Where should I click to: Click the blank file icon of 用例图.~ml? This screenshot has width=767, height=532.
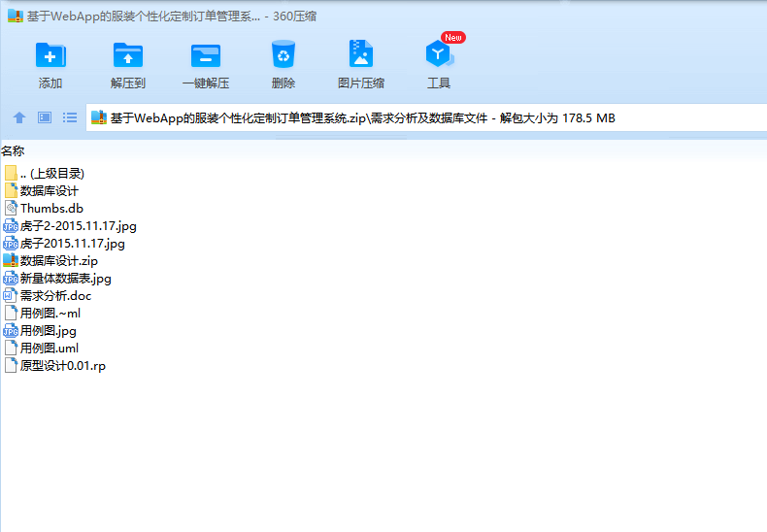coord(11,314)
